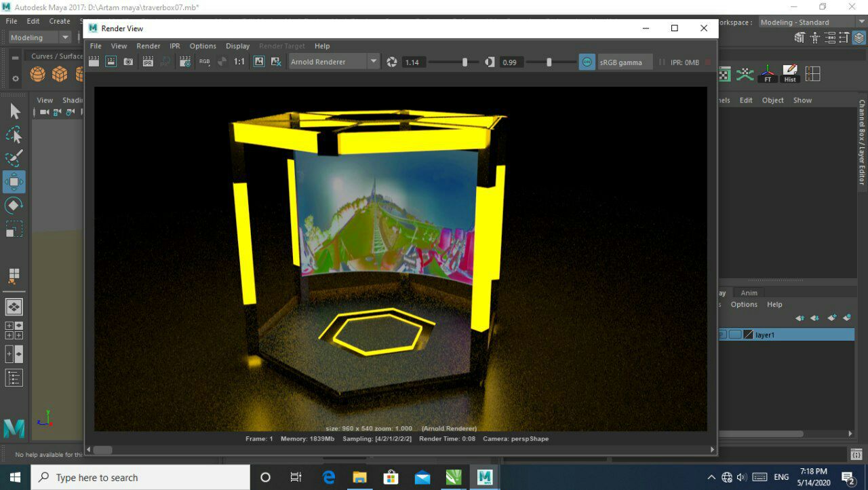Screen dimensions: 868x490
Task: Open Maya main Create menu
Action: 60,21
